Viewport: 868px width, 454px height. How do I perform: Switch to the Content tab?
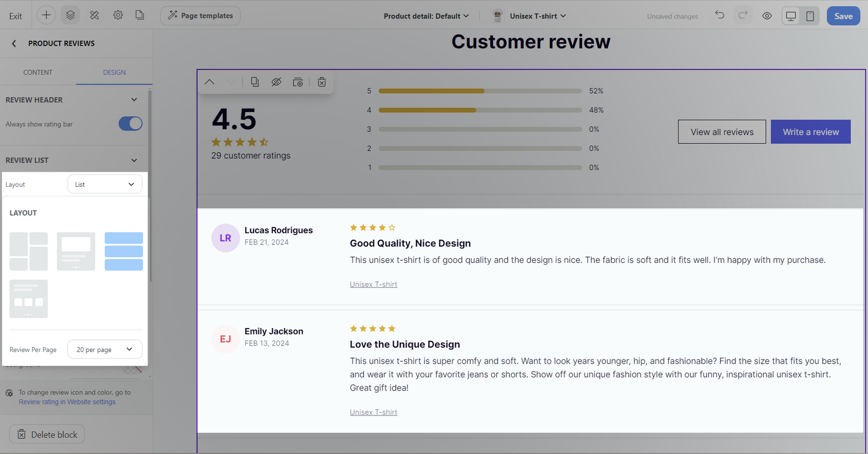tap(38, 72)
